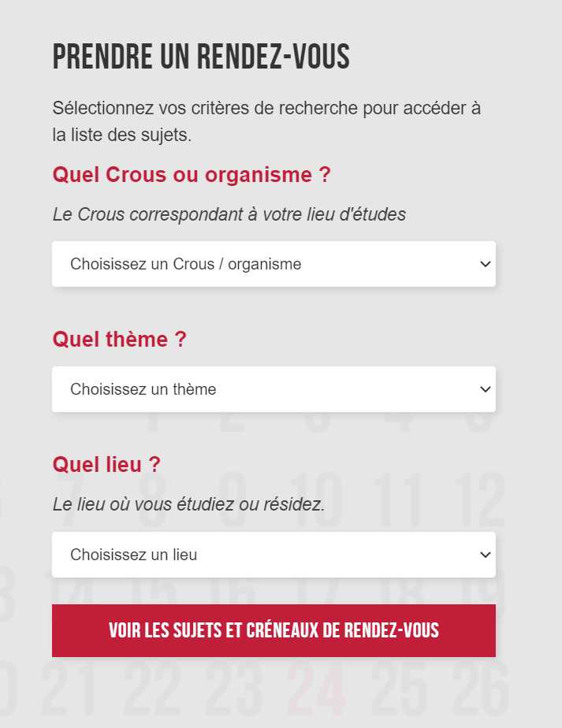
Task: Click the italic text about lieu d'études
Action: [228, 214]
